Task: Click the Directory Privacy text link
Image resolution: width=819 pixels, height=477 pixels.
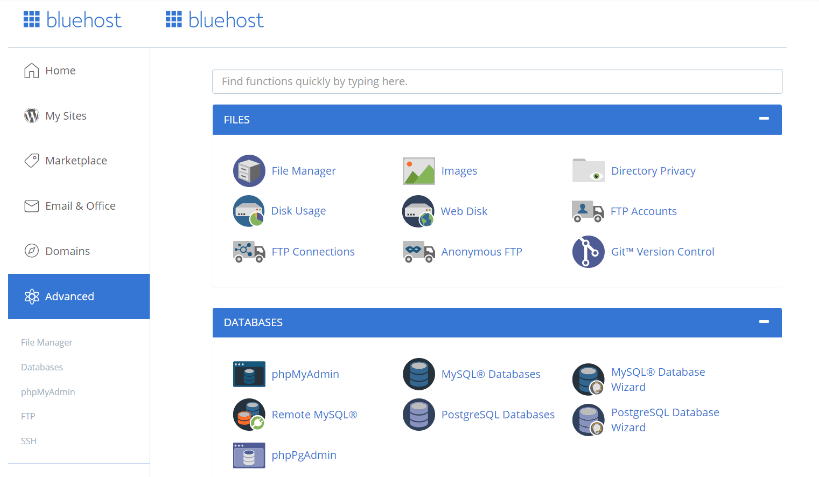Action: coord(653,171)
